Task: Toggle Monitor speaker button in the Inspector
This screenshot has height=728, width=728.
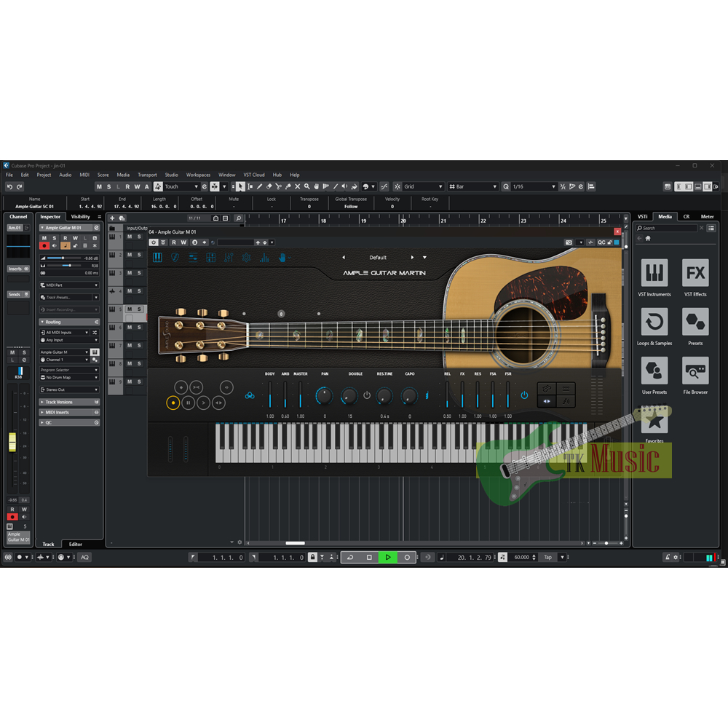Action: tap(55, 245)
